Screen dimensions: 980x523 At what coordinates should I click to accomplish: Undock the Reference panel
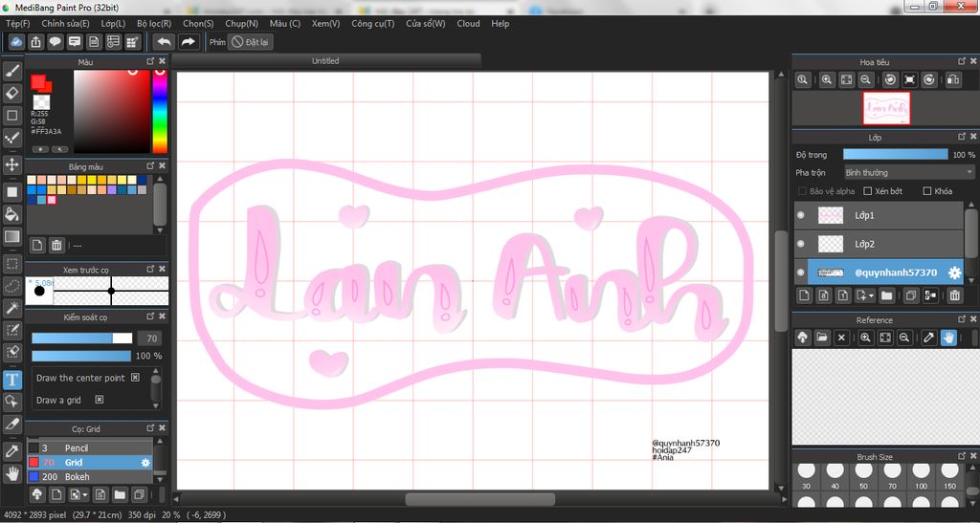click(962, 319)
